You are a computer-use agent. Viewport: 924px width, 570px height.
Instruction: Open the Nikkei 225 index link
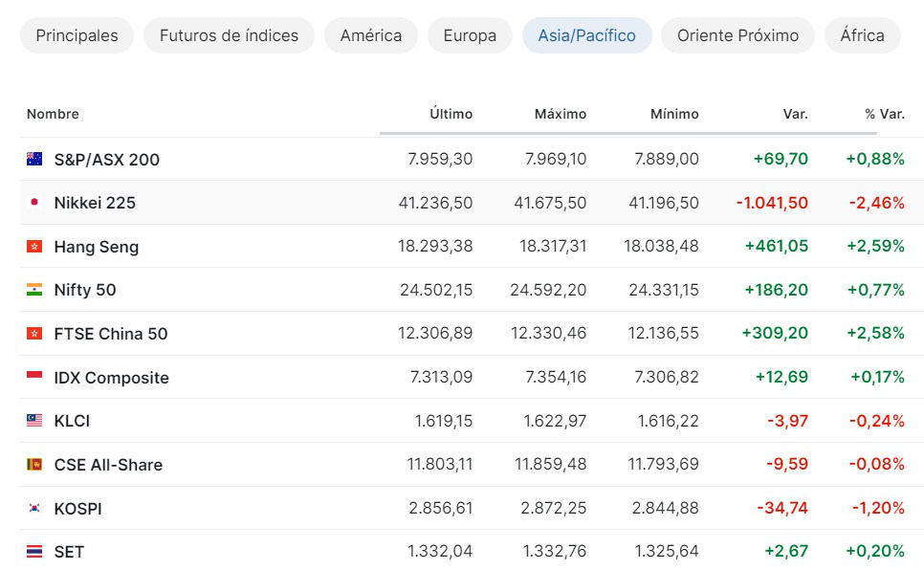click(x=95, y=203)
